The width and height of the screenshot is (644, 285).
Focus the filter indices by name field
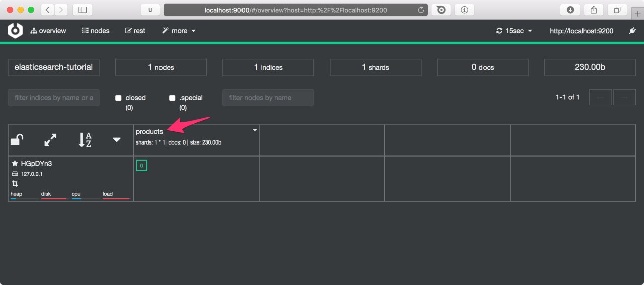[53, 98]
